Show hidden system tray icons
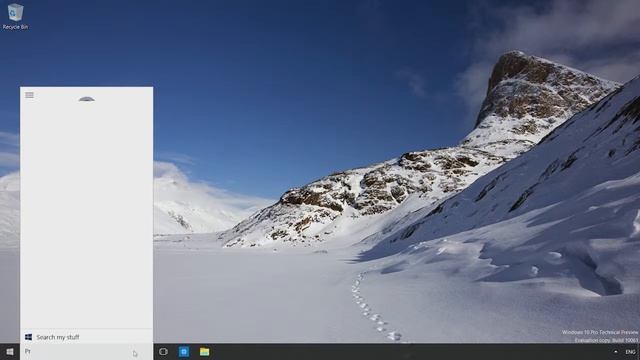Viewport: 640px width, 360px height. coord(616,351)
